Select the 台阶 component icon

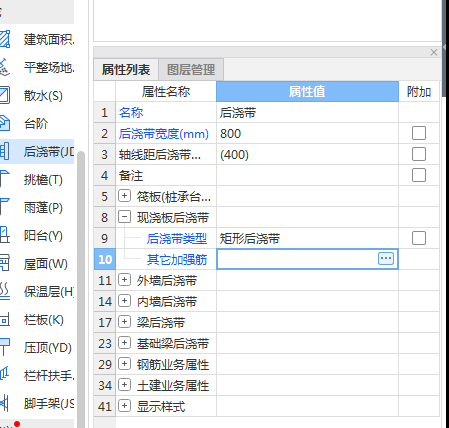pyautogui.click(x=5, y=123)
